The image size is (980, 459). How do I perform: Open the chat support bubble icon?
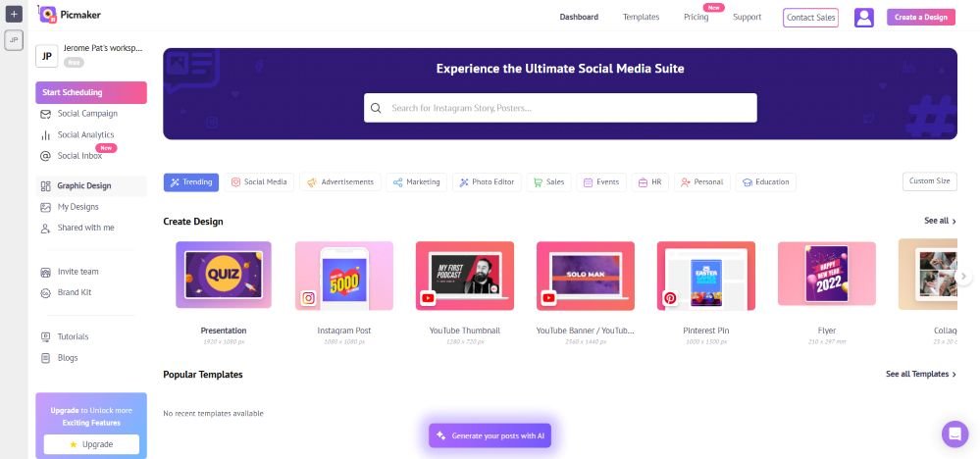click(x=955, y=433)
